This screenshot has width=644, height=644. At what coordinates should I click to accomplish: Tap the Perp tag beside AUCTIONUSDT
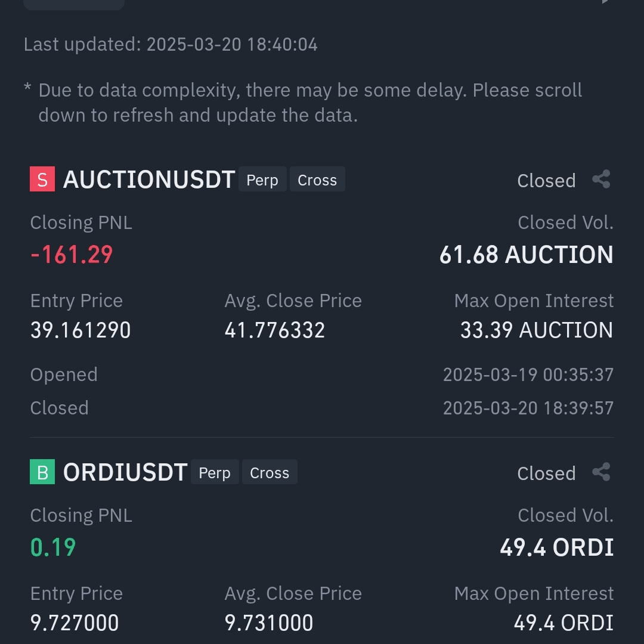tap(262, 179)
